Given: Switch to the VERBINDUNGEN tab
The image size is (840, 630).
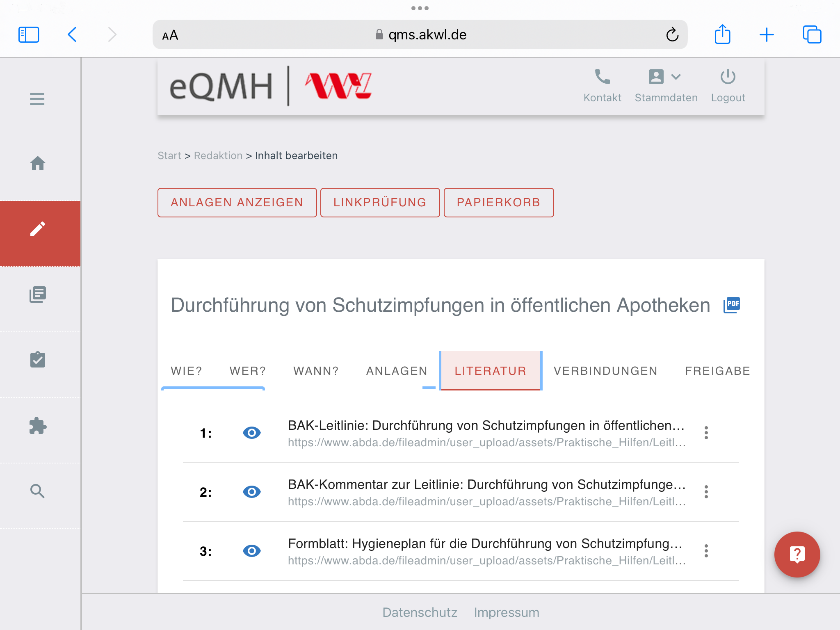Looking at the screenshot, I should tap(605, 371).
